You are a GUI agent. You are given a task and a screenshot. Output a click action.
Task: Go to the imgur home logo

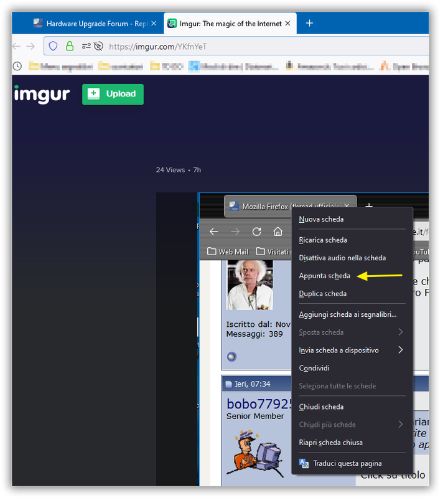coord(42,95)
